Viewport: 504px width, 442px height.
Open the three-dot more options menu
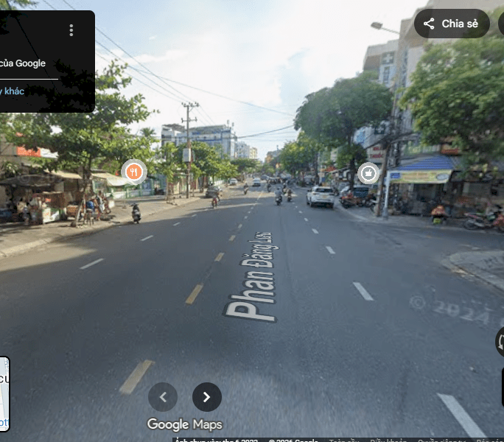click(x=71, y=30)
